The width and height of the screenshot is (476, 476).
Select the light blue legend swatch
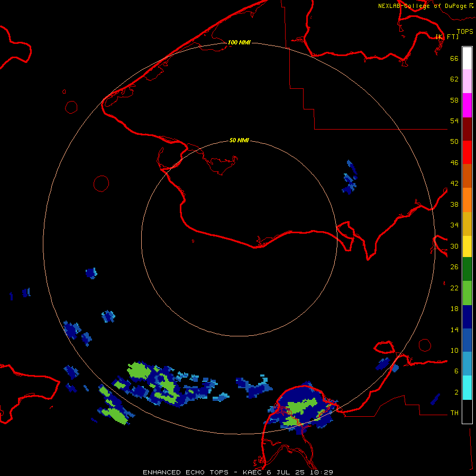pyautogui.click(x=467, y=364)
